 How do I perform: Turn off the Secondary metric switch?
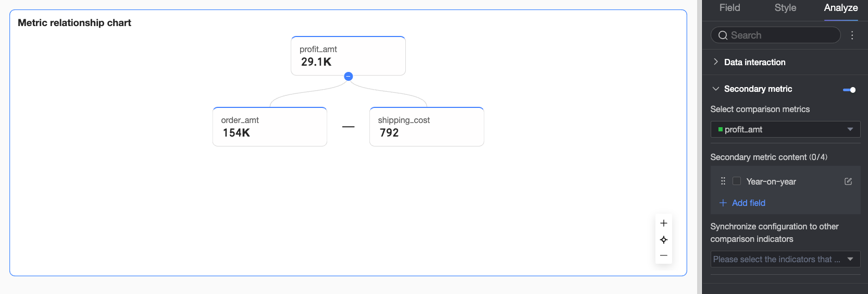(849, 90)
